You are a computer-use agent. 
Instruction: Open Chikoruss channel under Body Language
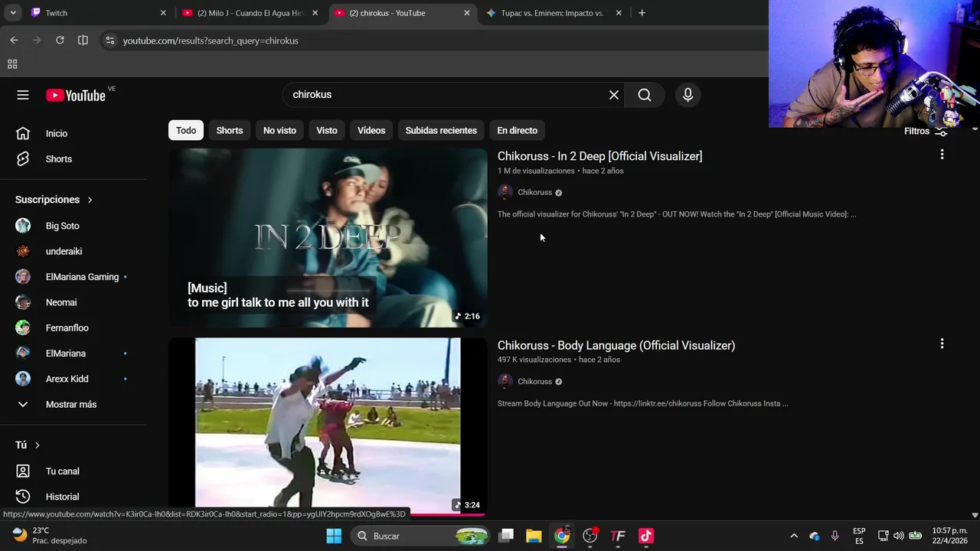(534, 381)
